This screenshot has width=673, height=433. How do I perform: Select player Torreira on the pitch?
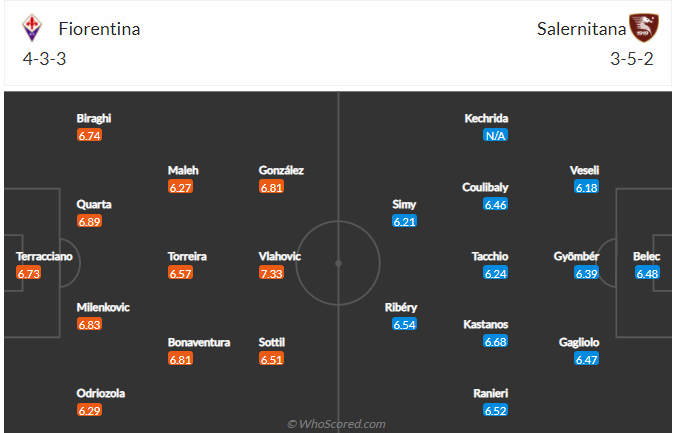(187, 256)
